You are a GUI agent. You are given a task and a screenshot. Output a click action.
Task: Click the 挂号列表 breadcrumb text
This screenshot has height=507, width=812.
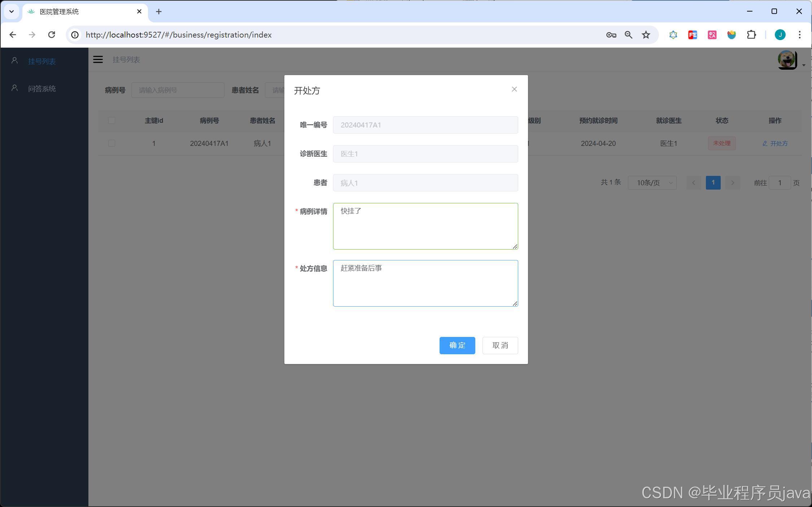[126, 60]
